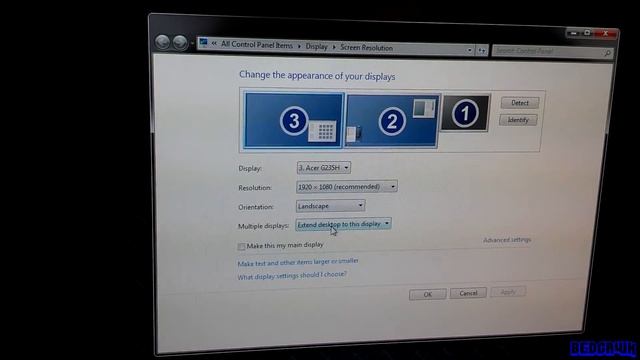
Task: Select monitor 1 thumbnail
Action: pos(465,113)
